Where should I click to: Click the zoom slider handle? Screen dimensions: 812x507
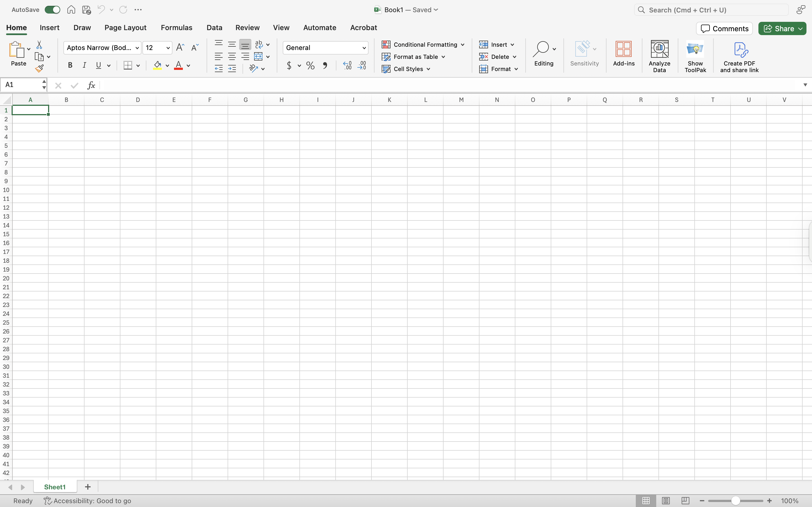[x=735, y=501]
